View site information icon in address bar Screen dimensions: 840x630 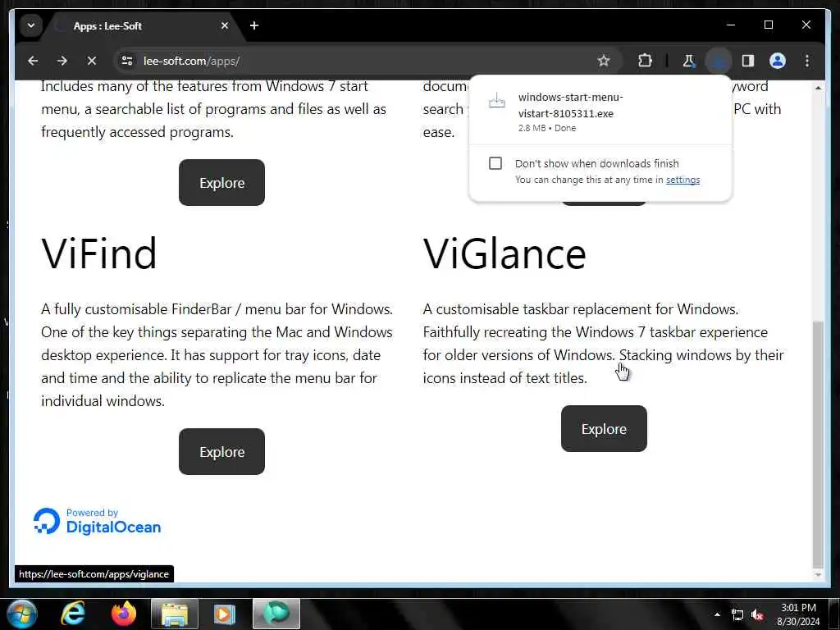(127, 61)
